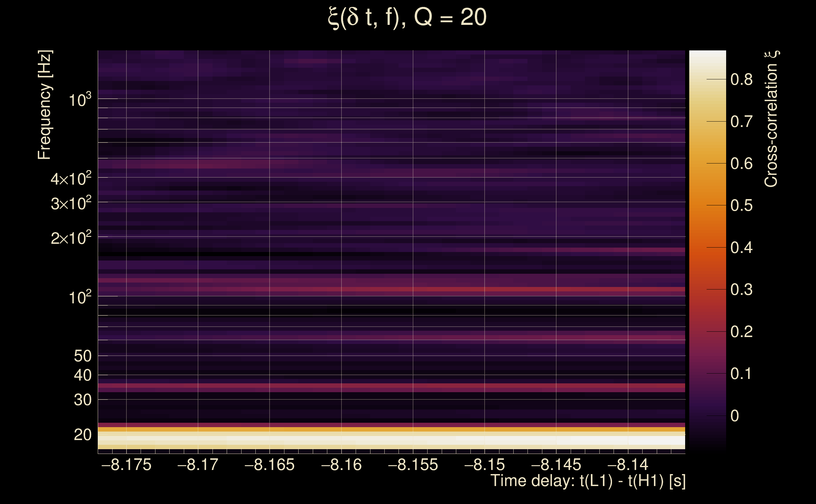
Task: Click the 4×10² frequency tick label
Action: pos(71,178)
